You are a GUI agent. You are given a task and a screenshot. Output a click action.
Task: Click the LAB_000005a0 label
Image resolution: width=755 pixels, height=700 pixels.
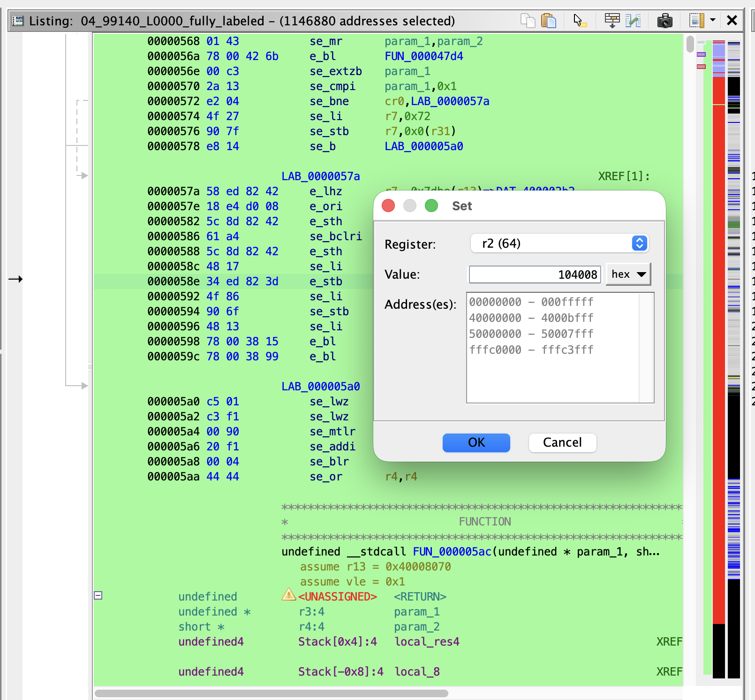point(321,387)
